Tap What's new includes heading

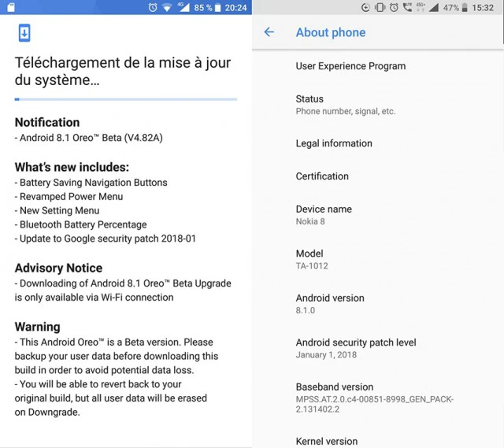coord(72,167)
